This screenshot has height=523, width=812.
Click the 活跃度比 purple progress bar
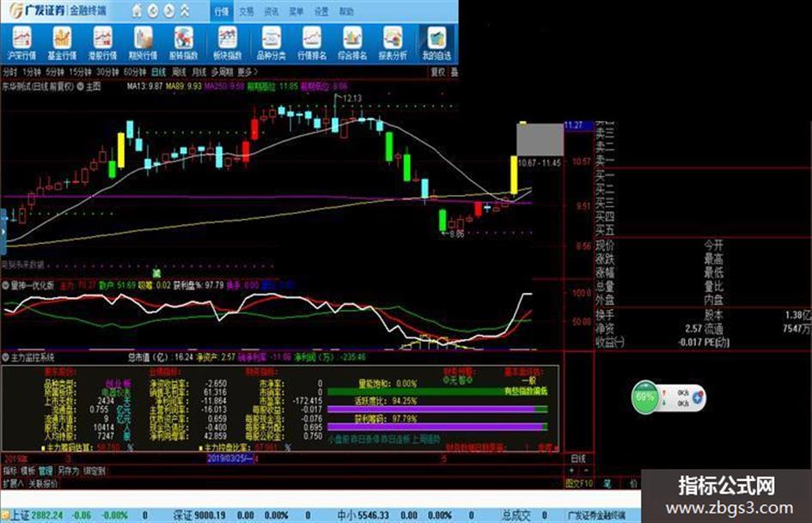[437, 410]
